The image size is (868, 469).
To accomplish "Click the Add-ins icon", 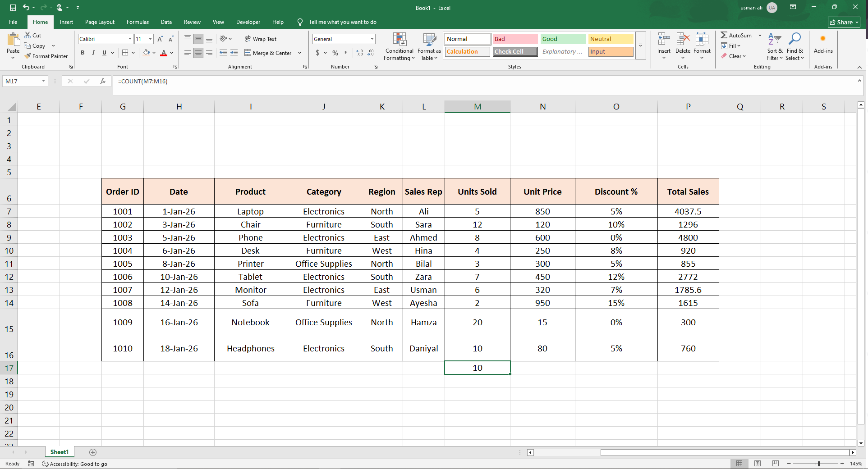I will pyautogui.click(x=823, y=39).
